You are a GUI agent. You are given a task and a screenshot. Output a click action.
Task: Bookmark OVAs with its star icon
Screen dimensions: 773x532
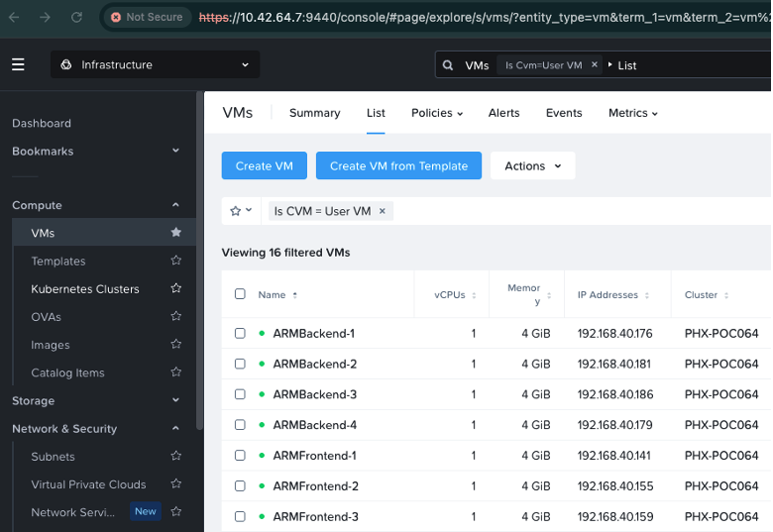pos(176,316)
